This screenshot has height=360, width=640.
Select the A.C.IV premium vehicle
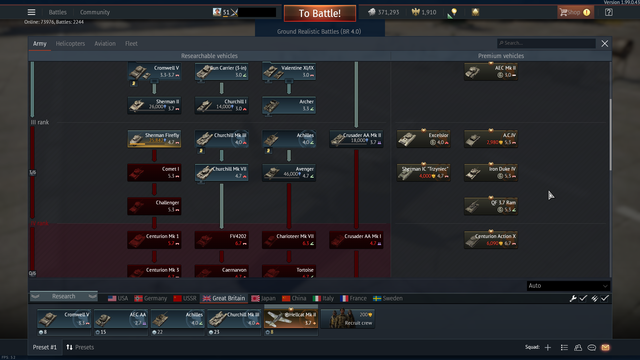click(x=491, y=139)
